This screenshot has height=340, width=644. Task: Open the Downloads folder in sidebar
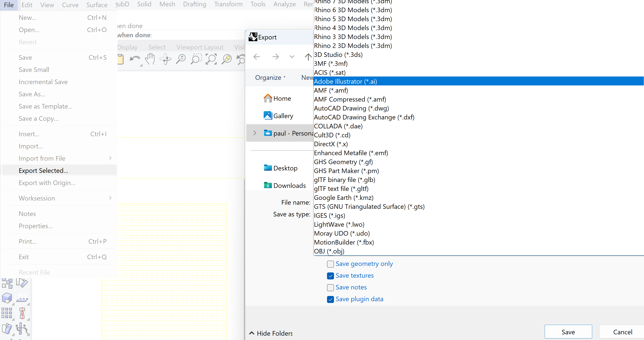pos(289,186)
